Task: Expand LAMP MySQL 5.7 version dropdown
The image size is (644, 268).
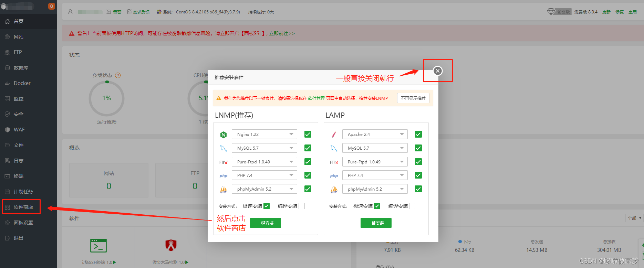Action: pos(375,148)
